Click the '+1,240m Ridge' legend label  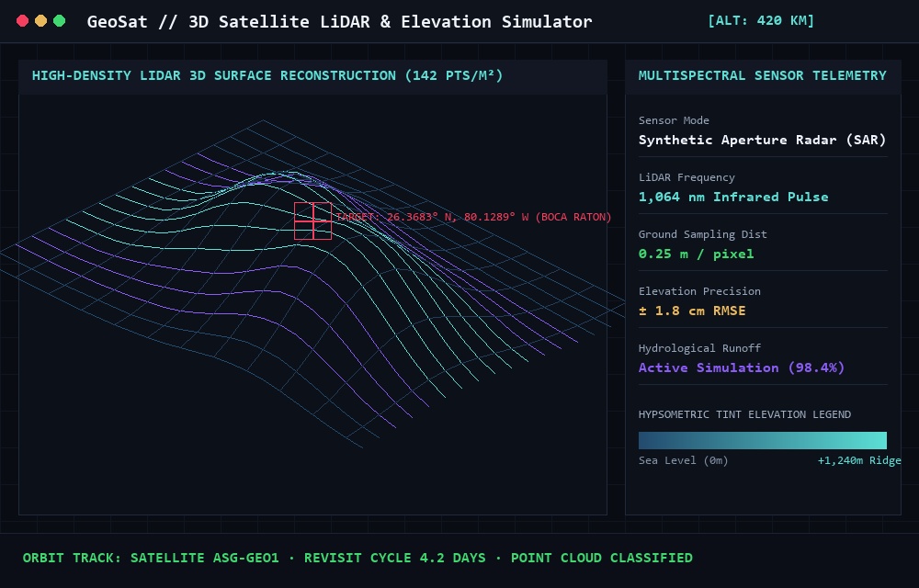859,460
